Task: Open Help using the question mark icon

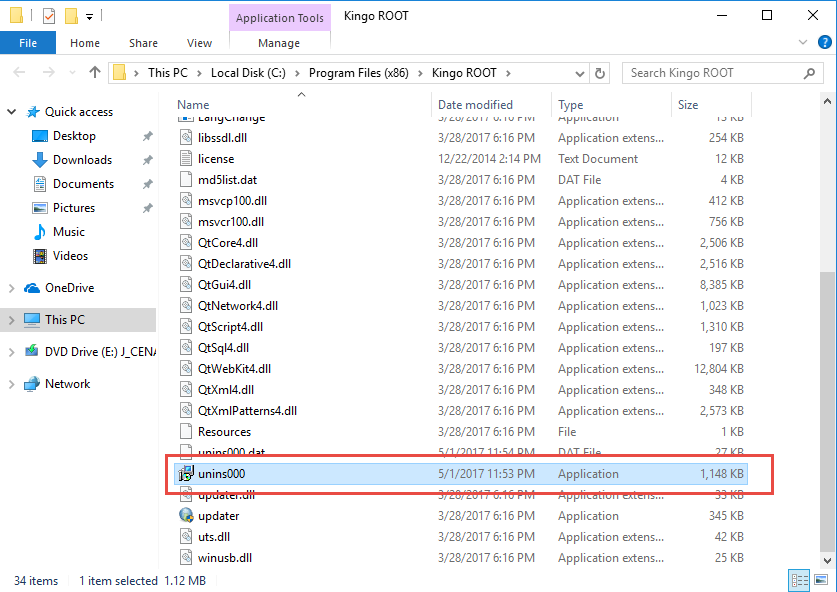Action: click(x=823, y=43)
